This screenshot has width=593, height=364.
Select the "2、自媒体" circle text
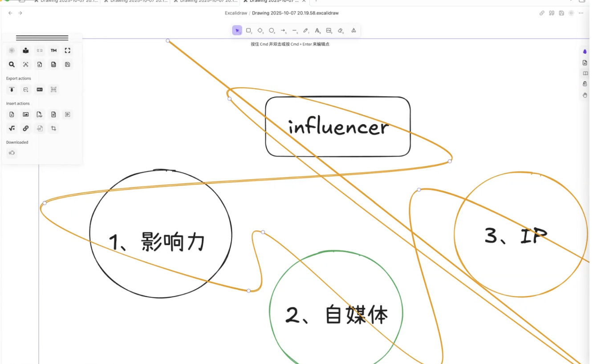tap(337, 314)
